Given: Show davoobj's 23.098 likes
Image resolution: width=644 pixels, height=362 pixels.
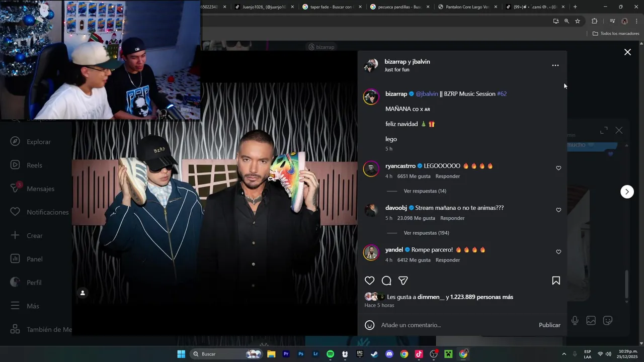Looking at the screenshot, I should click(416, 218).
